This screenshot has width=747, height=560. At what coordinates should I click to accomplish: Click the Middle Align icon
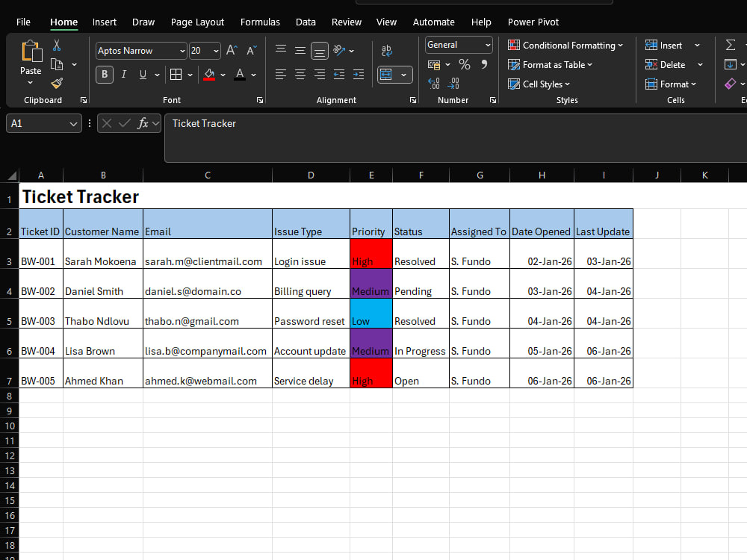(x=300, y=50)
